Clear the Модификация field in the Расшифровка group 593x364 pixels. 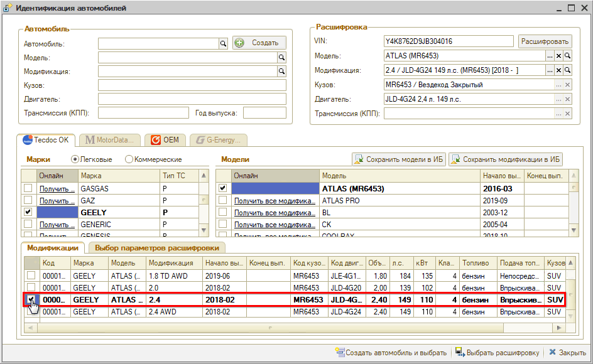click(558, 70)
